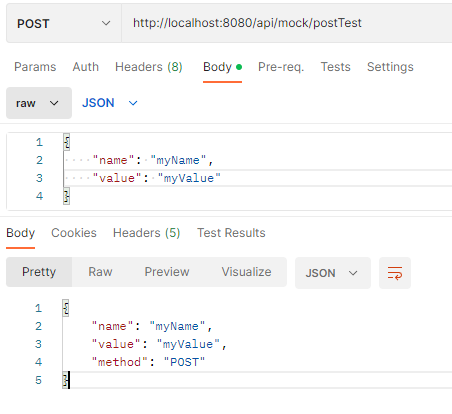Collapse request body JSON fold marker on line 1
The width and height of the screenshot is (452, 414).
[x=67, y=142]
